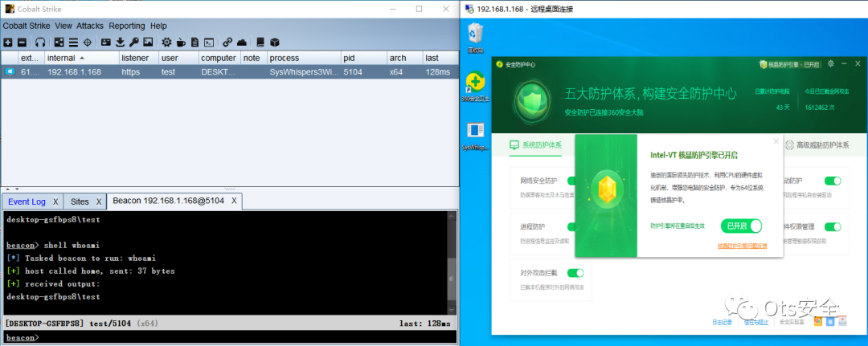Image resolution: width=868 pixels, height=346 pixels.
Task: Click settings gear in 安全防护中心 title bar
Action: [x=830, y=64]
